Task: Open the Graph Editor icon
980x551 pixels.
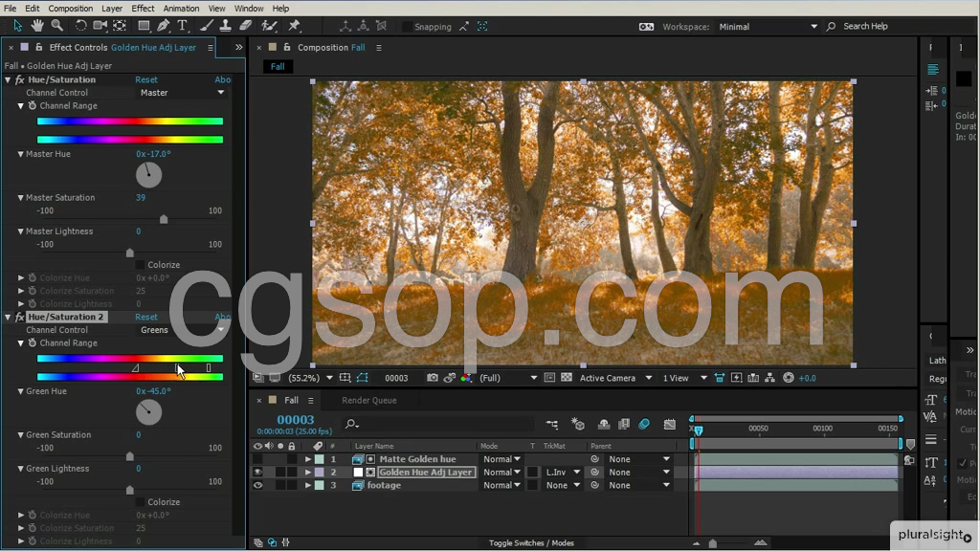Action: 669,424
